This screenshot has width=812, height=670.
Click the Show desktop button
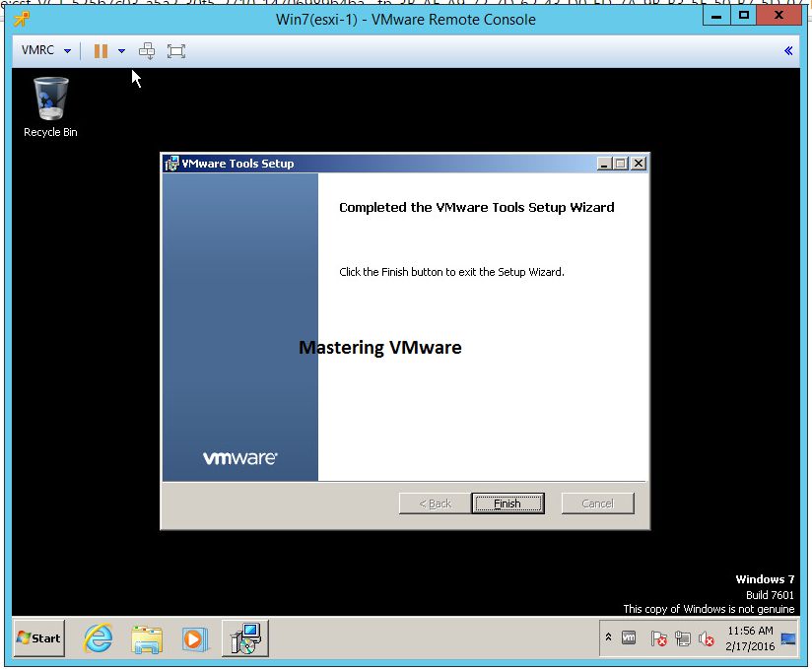pyautogui.click(x=788, y=638)
